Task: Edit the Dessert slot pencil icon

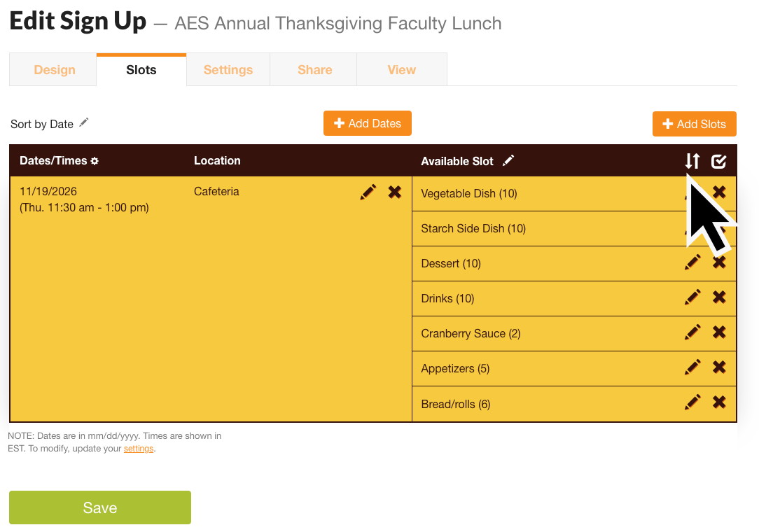Action: tap(692, 262)
